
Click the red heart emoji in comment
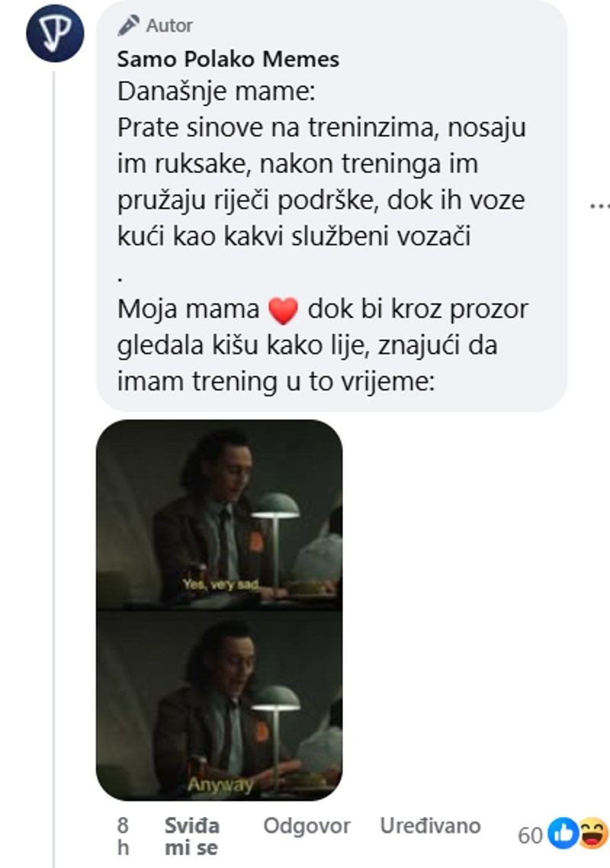click(283, 311)
